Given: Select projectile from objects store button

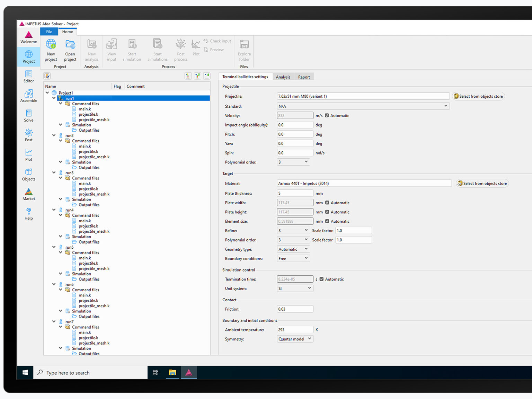Looking at the screenshot, I should 478,96.
